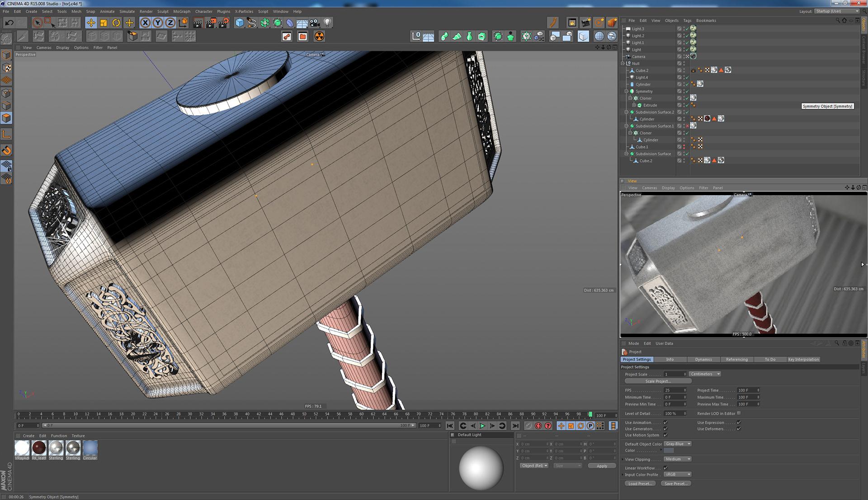Click the Save Preset button

click(x=676, y=484)
